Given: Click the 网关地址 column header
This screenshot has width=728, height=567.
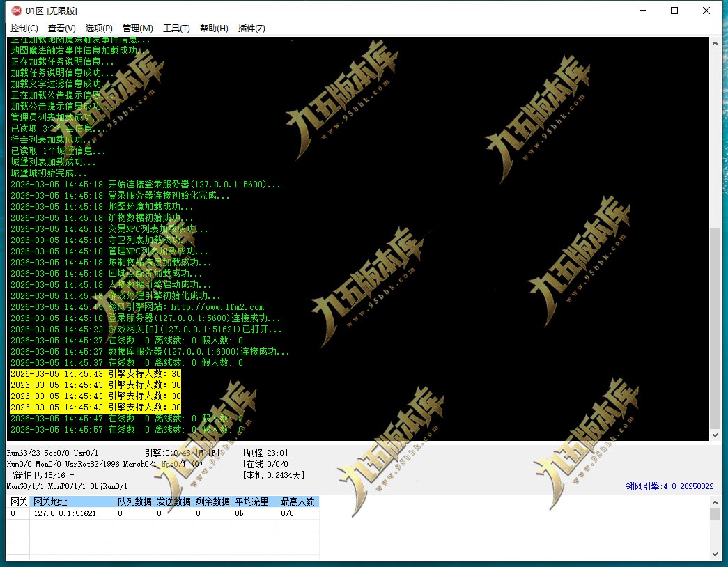Looking at the screenshot, I should pyautogui.click(x=72, y=502).
